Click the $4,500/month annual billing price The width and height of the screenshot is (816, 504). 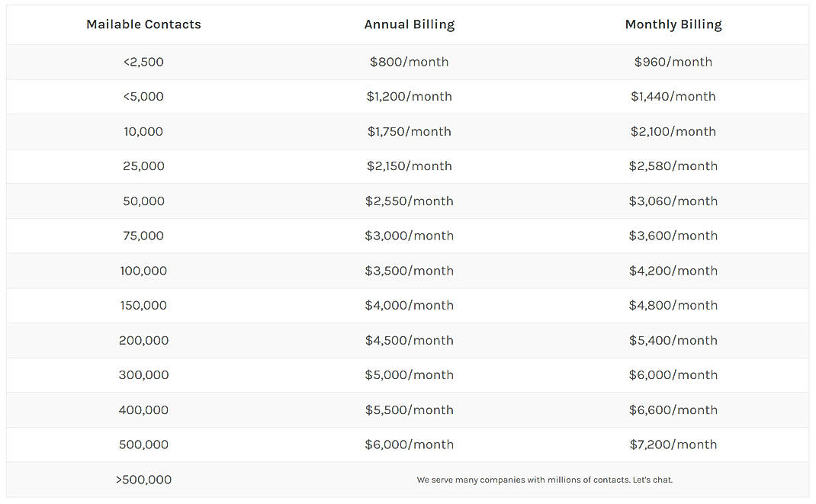click(x=409, y=340)
